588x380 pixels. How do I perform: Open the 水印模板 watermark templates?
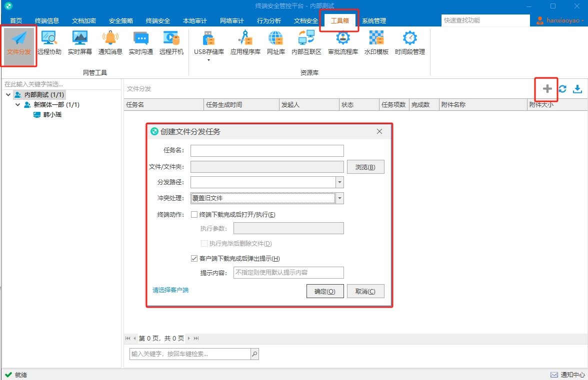376,43
